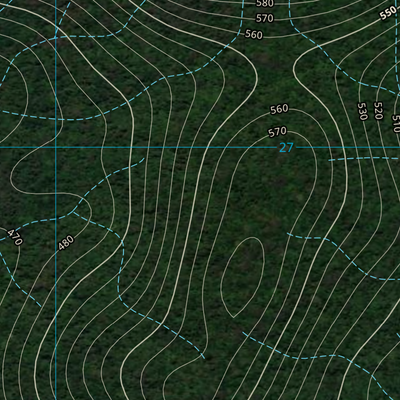Click the dashed stream crossing the vertical grid line near 480
Image resolution: width=400 pixels, height=400 pixels.
click(x=56, y=219)
